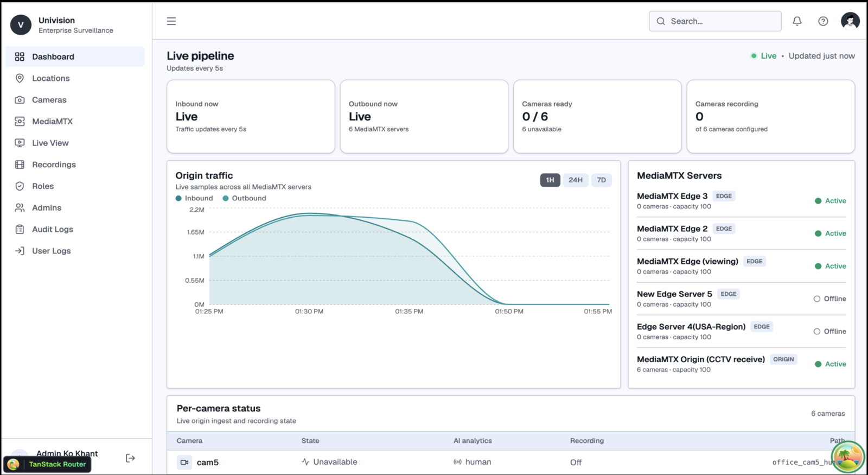Select the 7D time range

point(601,180)
